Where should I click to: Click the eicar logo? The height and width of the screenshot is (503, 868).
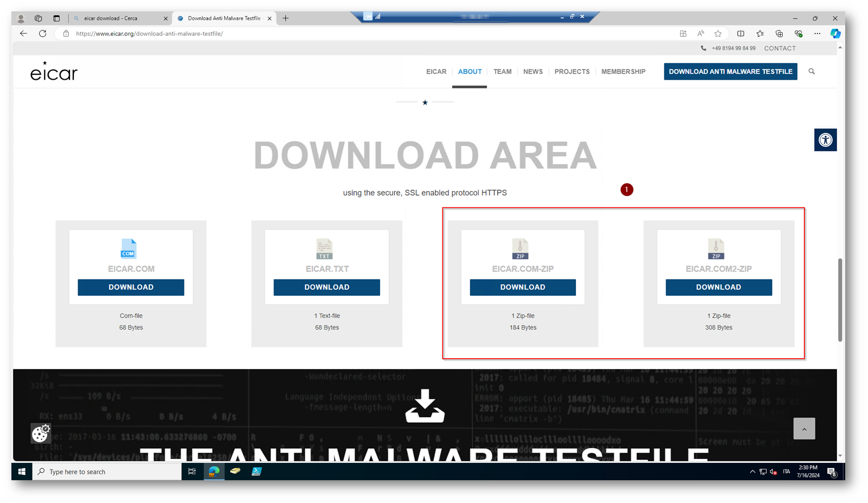point(54,71)
